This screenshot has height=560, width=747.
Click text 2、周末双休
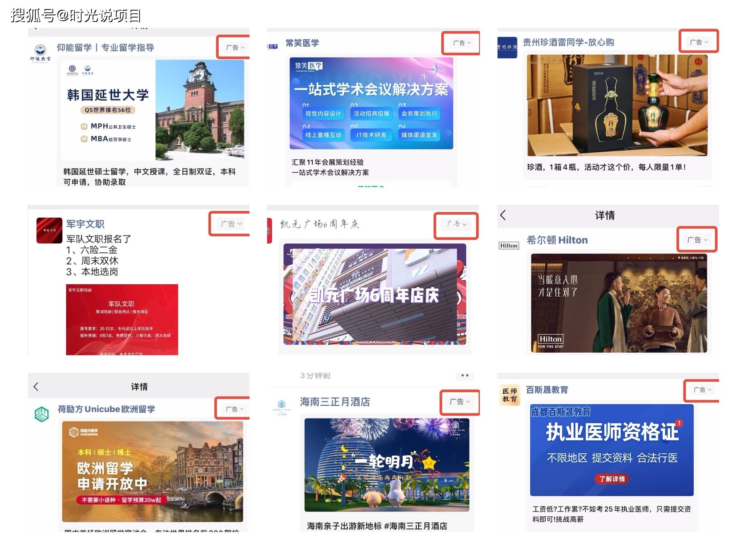[92, 261]
